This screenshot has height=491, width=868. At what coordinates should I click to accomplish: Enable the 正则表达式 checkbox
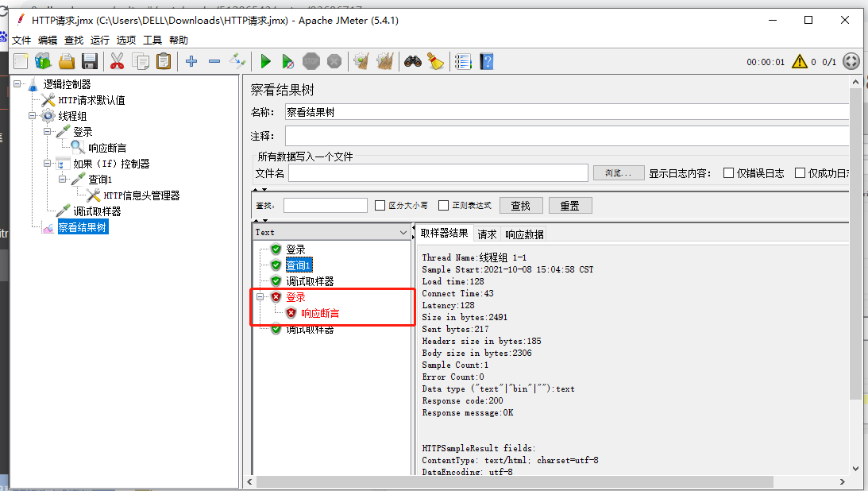coord(443,205)
